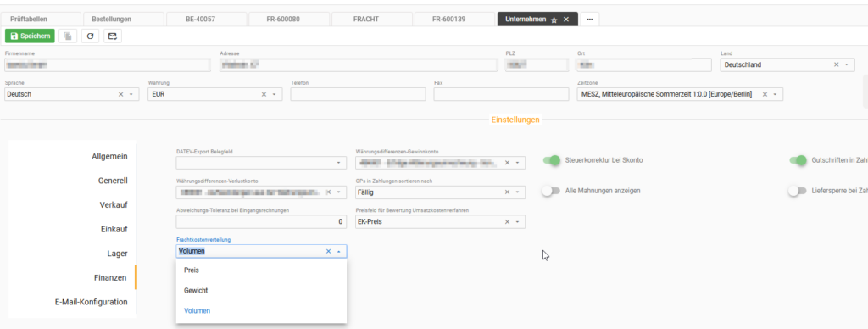868x329 pixels.
Task: Click the refresh toolbar icon
Action: [x=90, y=36]
